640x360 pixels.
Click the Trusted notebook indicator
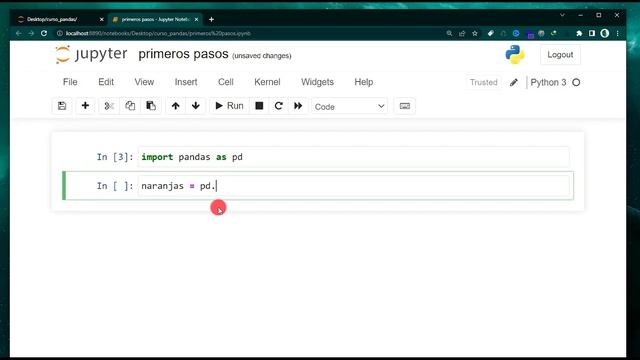click(x=484, y=82)
